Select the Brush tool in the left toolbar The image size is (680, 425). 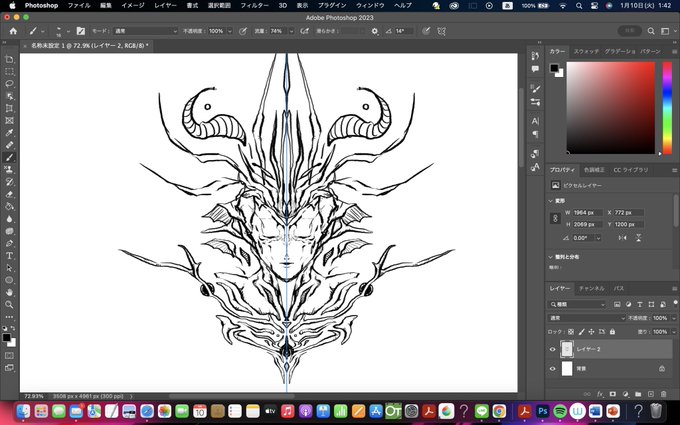click(9, 157)
